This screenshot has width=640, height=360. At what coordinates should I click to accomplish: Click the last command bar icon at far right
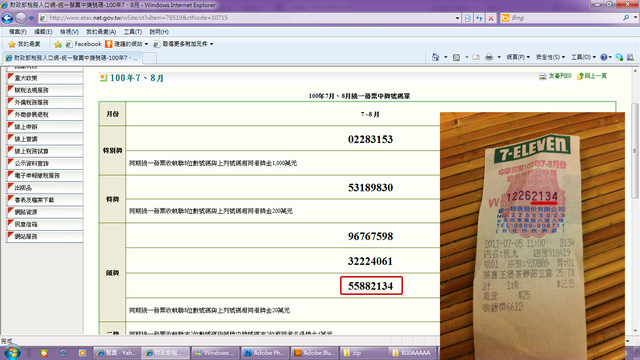click(x=631, y=57)
